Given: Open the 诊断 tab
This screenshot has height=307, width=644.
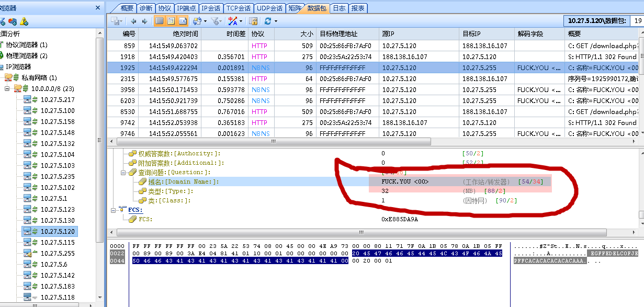Looking at the screenshot, I should coord(145,8).
